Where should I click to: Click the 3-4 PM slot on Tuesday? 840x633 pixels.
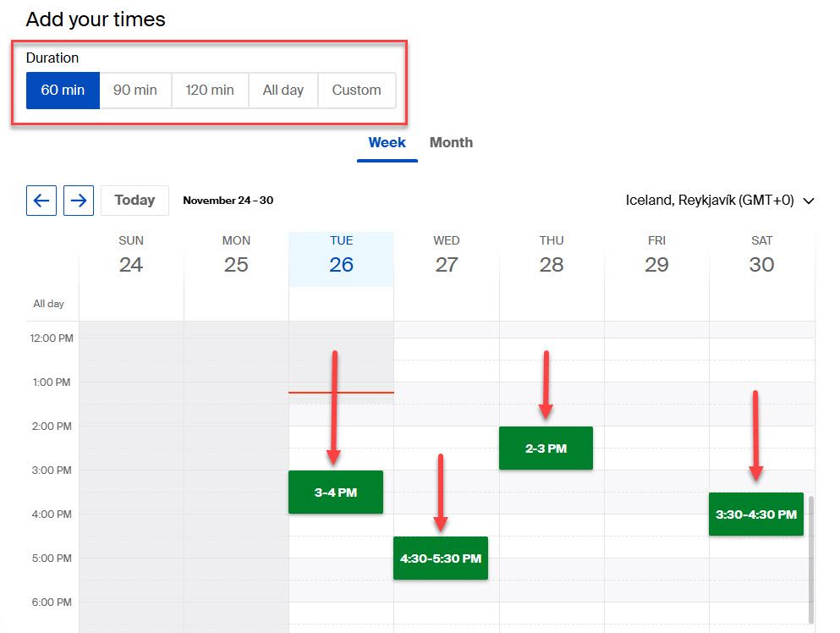point(335,492)
